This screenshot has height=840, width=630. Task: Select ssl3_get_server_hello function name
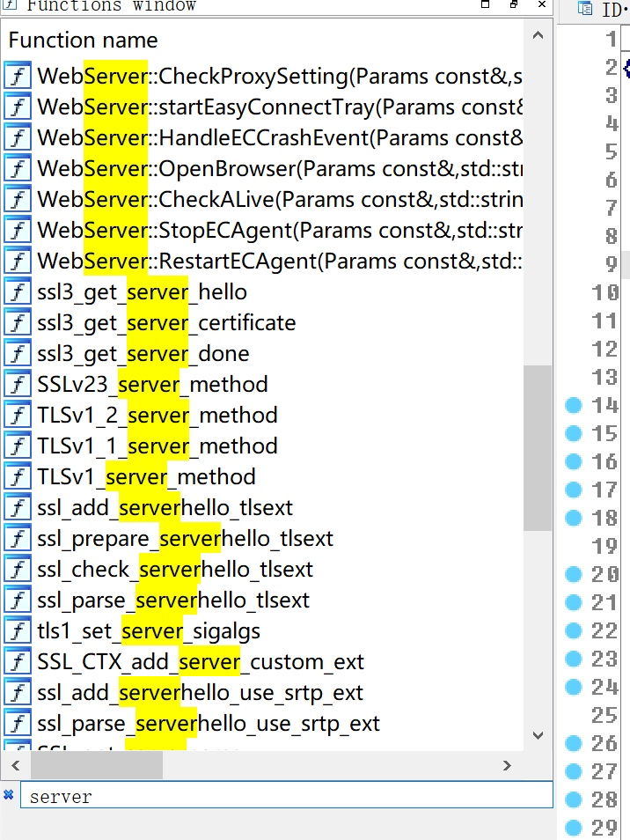(x=142, y=292)
